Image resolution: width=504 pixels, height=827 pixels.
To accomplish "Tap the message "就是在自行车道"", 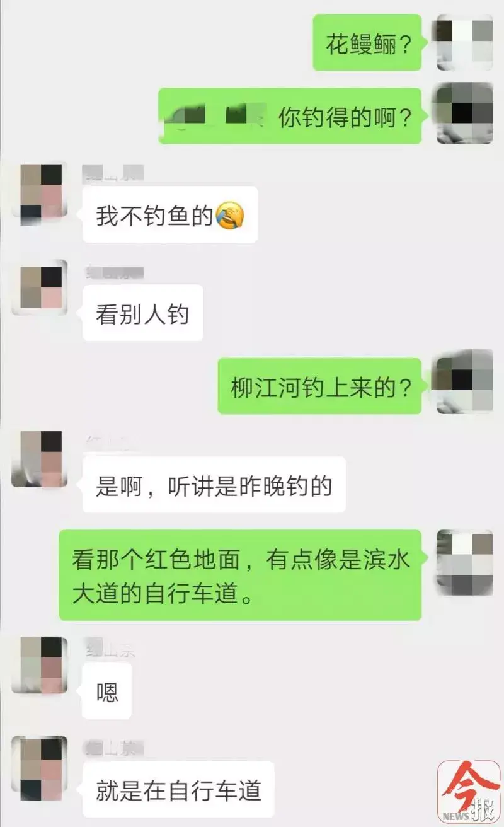I will (178, 790).
